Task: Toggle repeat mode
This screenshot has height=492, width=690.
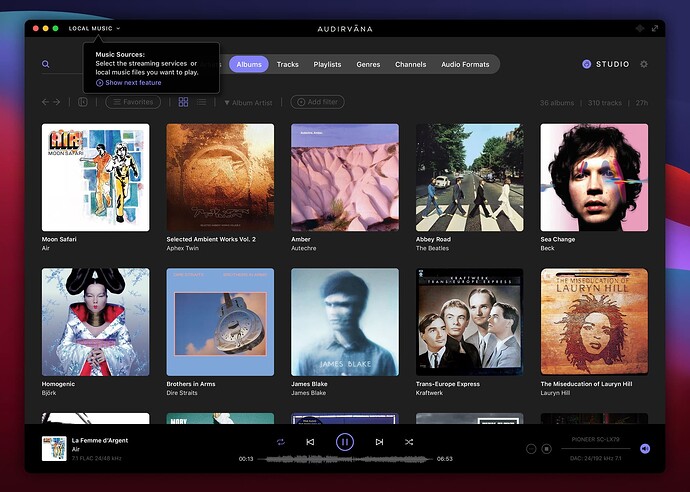Action: click(x=281, y=442)
